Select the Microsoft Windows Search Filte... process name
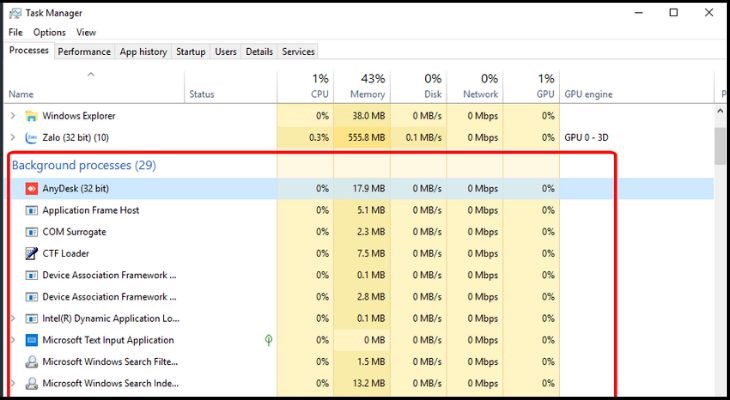This screenshot has height=400, width=730. point(110,362)
